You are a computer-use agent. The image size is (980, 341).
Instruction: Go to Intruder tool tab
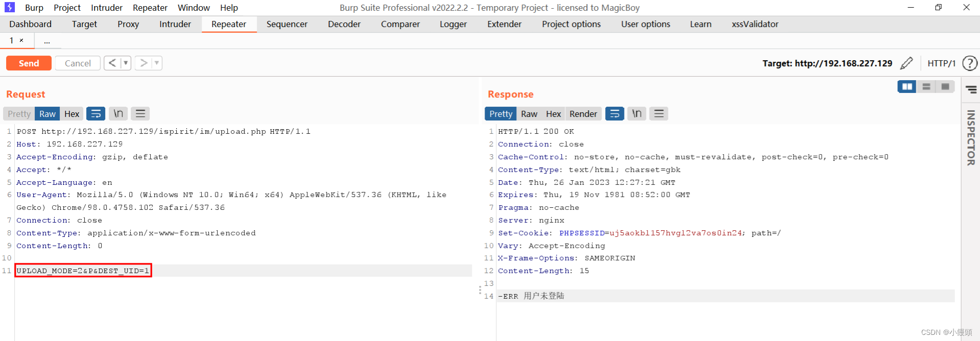pyautogui.click(x=175, y=24)
